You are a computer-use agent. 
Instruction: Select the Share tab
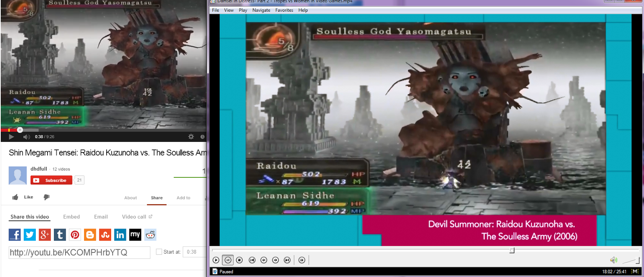pyautogui.click(x=157, y=198)
